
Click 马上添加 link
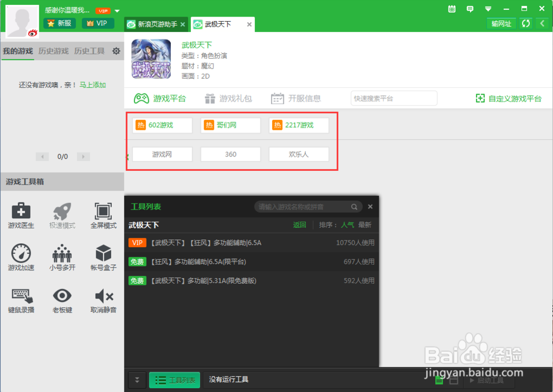click(92, 85)
